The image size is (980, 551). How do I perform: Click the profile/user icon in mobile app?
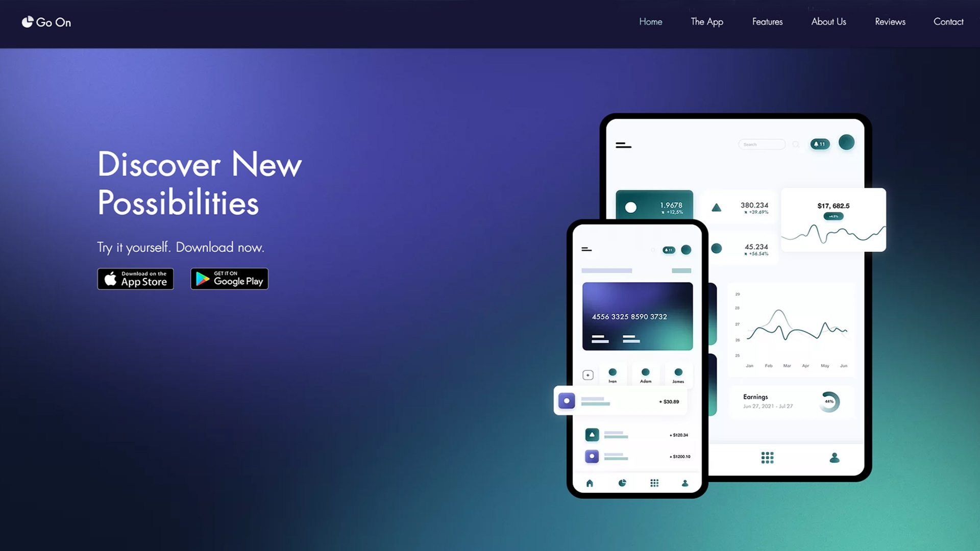click(684, 483)
